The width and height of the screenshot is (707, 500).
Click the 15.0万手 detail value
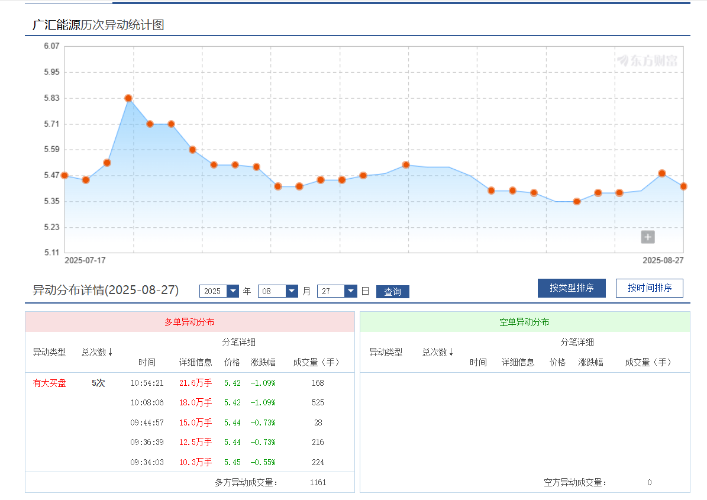(195, 422)
